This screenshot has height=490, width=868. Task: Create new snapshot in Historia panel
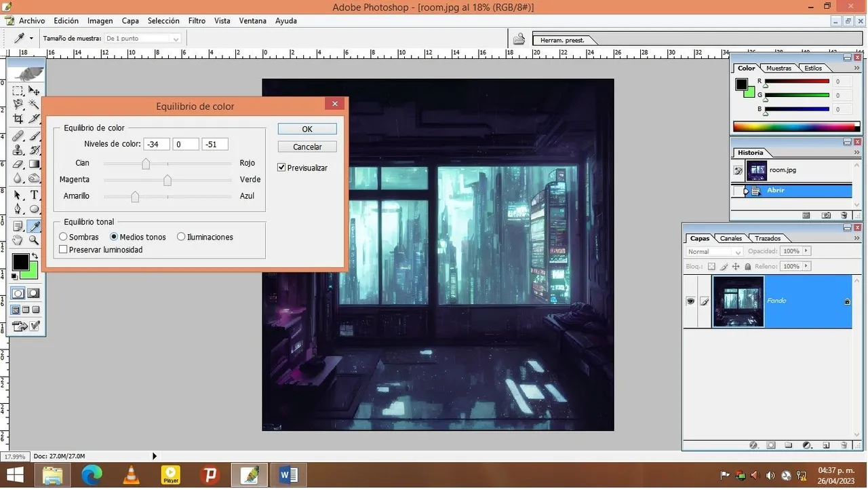click(x=826, y=215)
